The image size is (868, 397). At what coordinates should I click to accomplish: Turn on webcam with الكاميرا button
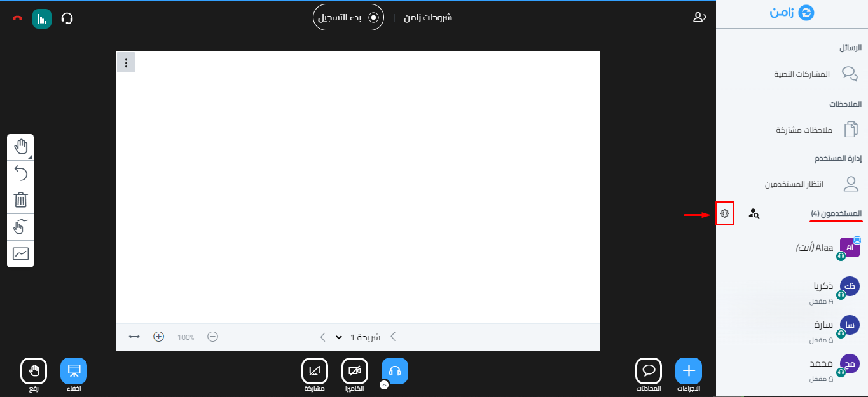355,371
